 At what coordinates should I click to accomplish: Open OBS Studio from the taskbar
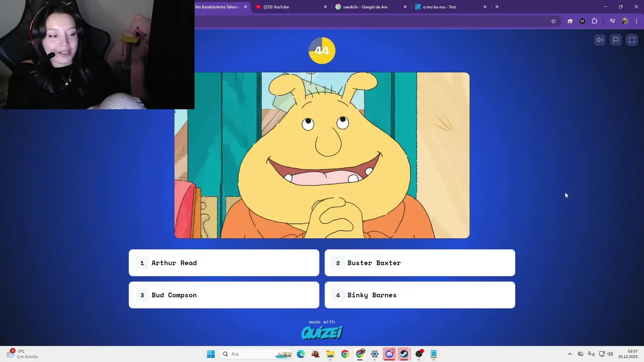click(419, 354)
